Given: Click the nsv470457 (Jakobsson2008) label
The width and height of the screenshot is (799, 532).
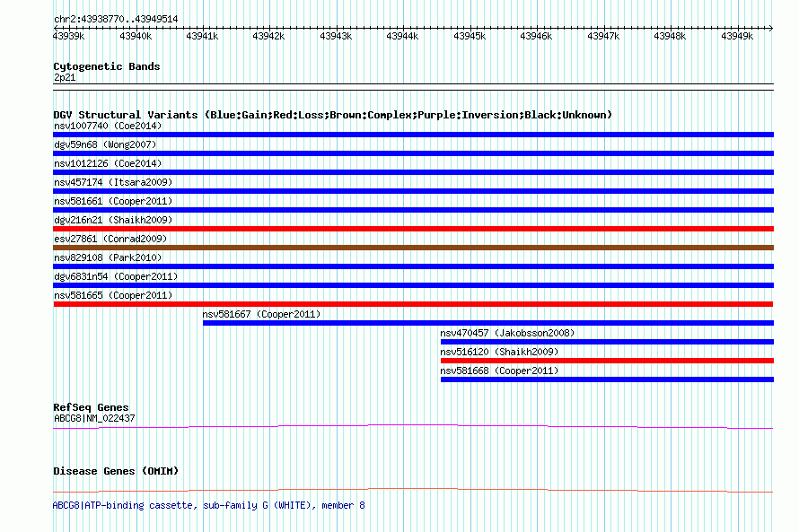Looking at the screenshot, I should (507, 333).
